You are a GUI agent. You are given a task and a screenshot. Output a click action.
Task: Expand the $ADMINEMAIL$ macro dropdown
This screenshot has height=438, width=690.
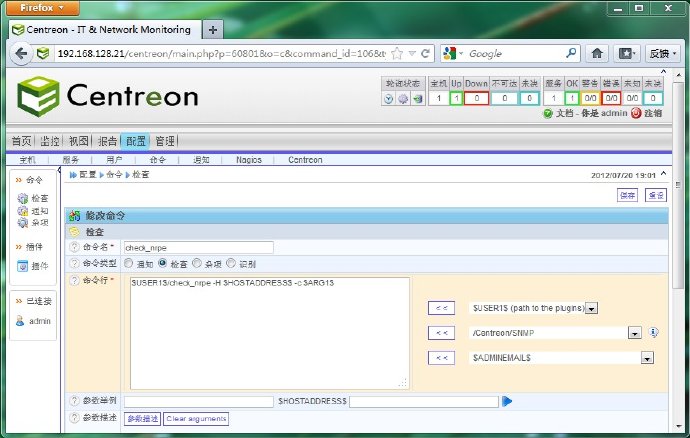coord(647,358)
